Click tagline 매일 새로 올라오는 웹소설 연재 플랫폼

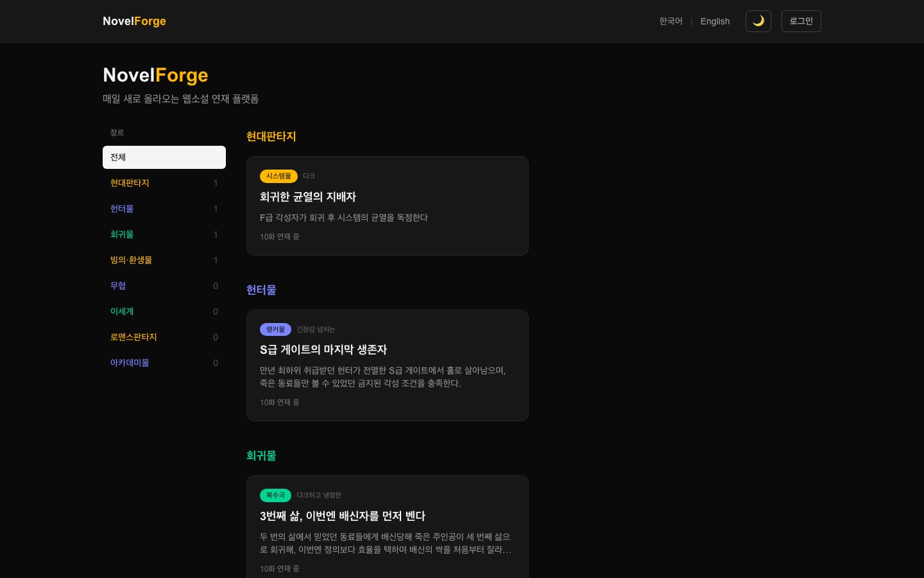[x=181, y=99]
